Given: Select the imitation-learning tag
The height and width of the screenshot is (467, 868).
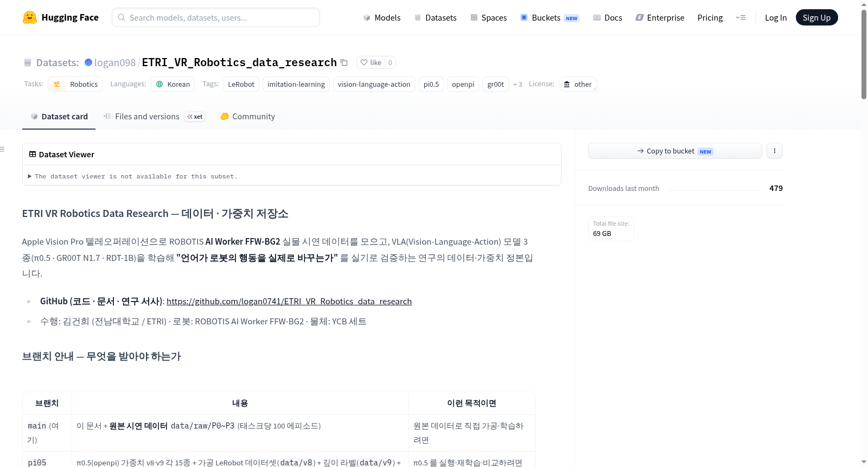Looking at the screenshot, I should point(296,84).
